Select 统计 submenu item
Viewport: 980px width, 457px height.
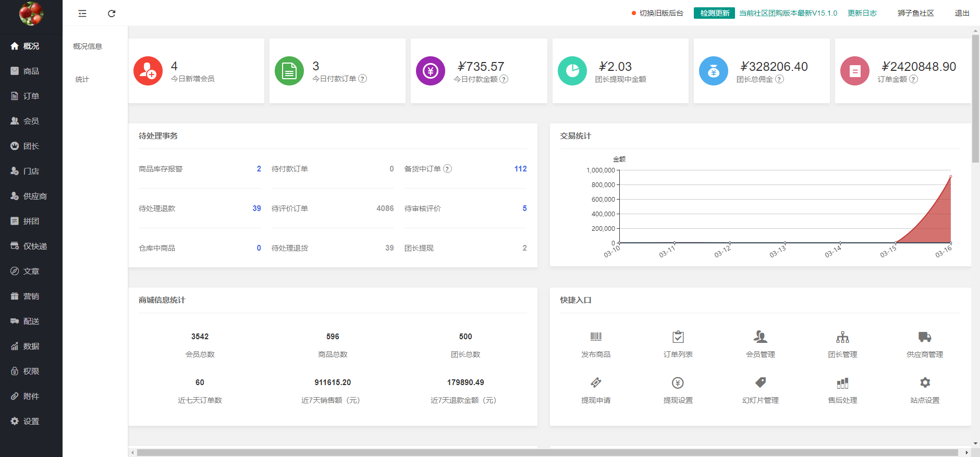[x=82, y=79]
